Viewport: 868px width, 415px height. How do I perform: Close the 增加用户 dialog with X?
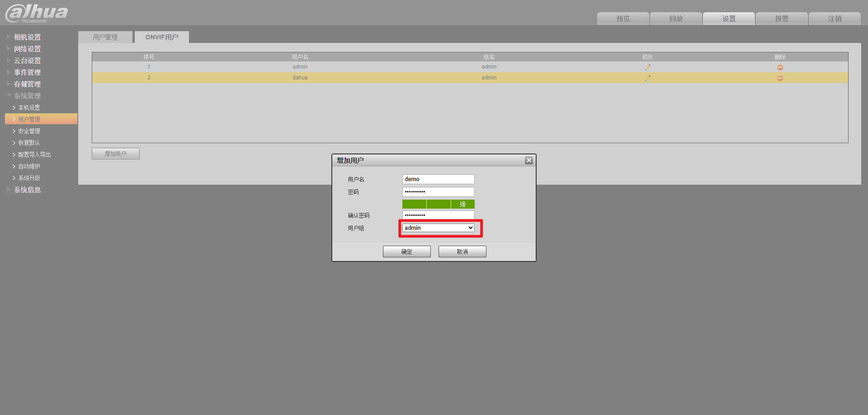click(x=528, y=160)
